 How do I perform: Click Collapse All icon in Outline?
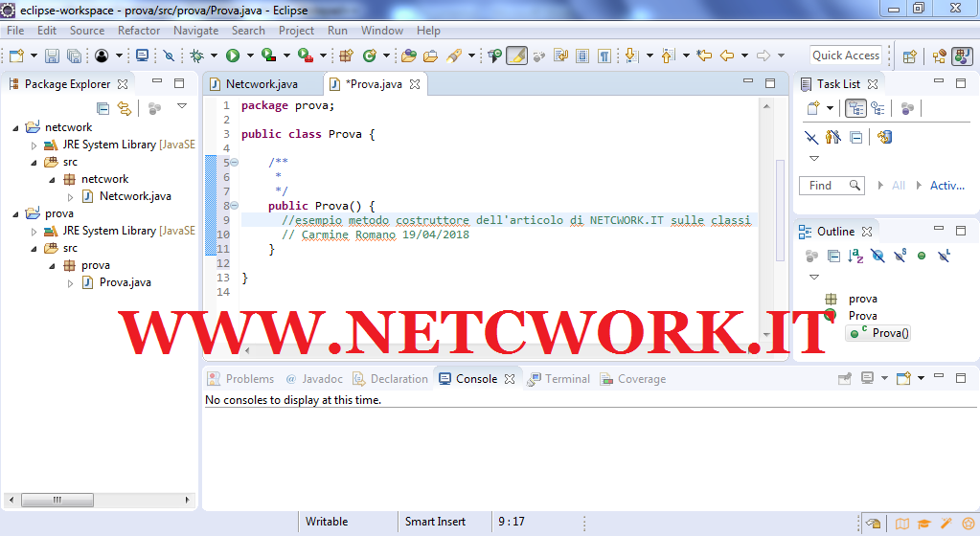point(833,256)
